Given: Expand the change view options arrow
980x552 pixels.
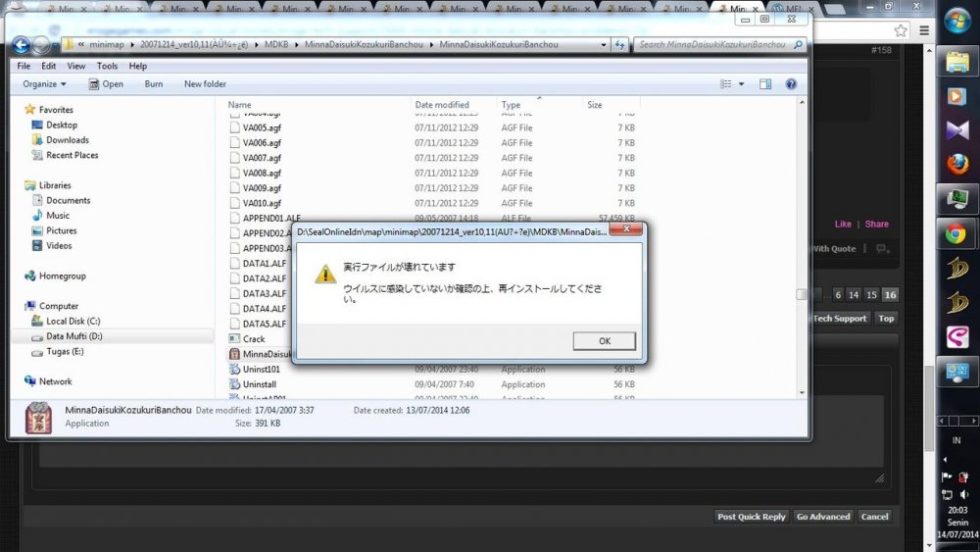Looking at the screenshot, I should pyautogui.click(x=742, y=84).
